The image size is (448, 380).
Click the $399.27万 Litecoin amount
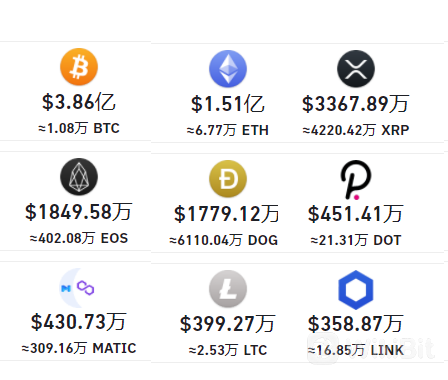pyautogui.click(x=228, y=324)
